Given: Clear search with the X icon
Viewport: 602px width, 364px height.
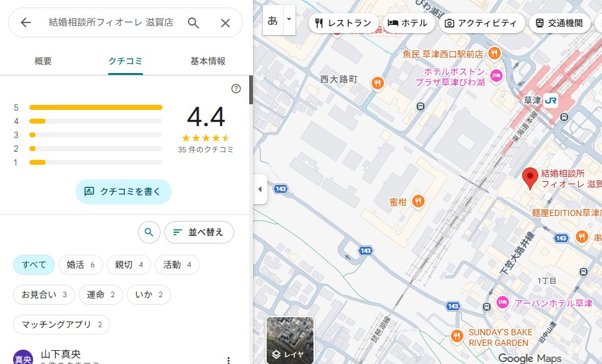Looking at the screenshot, I should [225, 23].
